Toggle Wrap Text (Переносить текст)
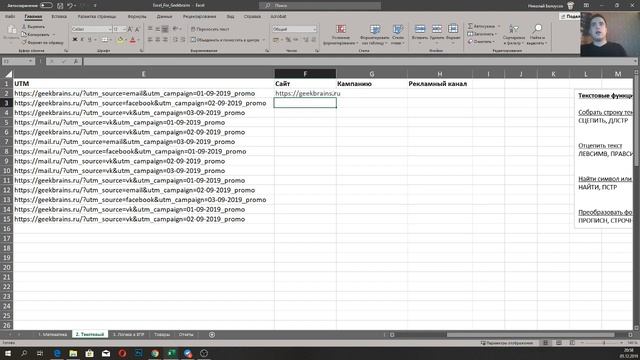 pyautogui.click(x=210, y=29)
